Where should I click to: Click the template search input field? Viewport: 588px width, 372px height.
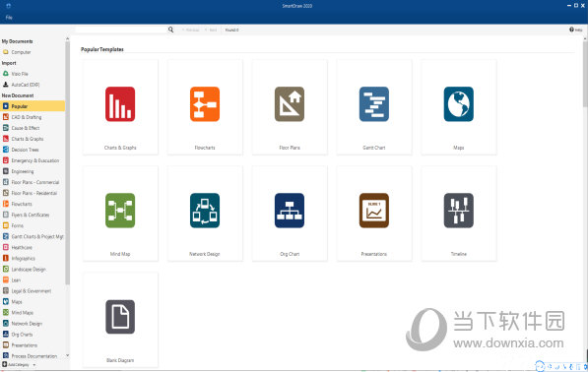pyautogui.click(x=121, y=30)
